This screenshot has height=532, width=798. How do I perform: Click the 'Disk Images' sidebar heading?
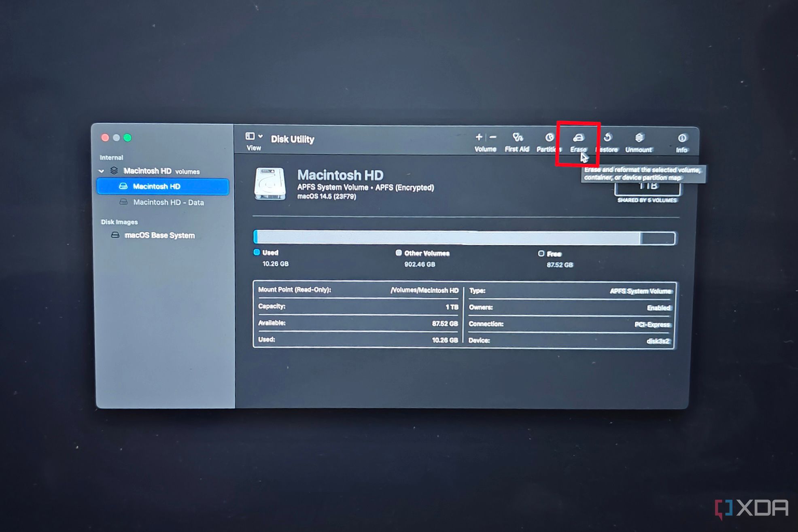pyautogui.click(x=119, y=222)
